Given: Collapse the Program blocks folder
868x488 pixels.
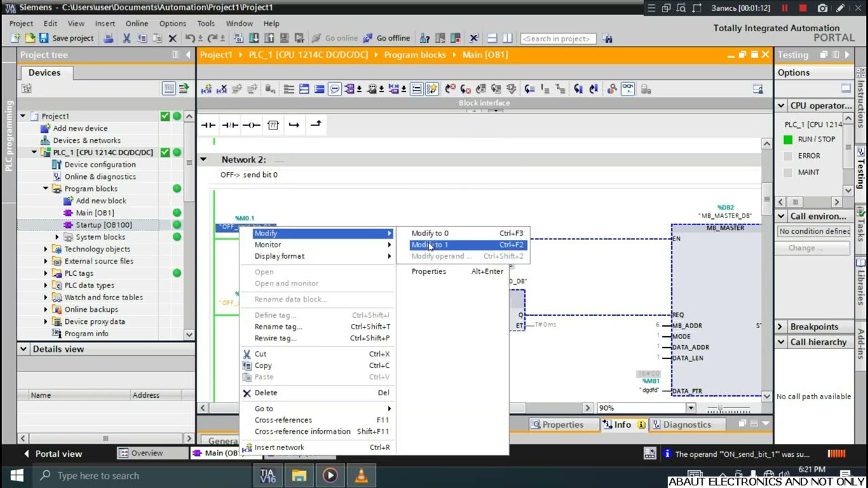Looking at the screenshot, I should click(46, 188).
